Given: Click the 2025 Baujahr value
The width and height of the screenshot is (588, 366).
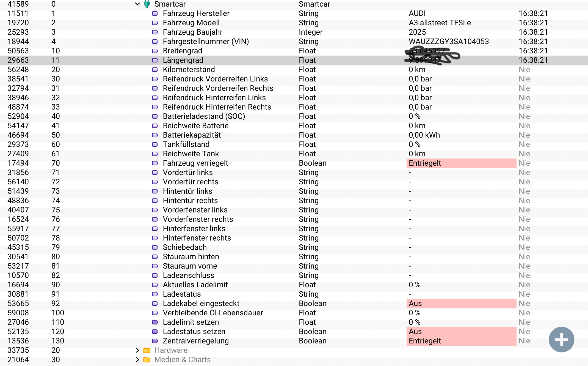Looking at the screenshot, I should pyautogui.click(x=417, y=32).
